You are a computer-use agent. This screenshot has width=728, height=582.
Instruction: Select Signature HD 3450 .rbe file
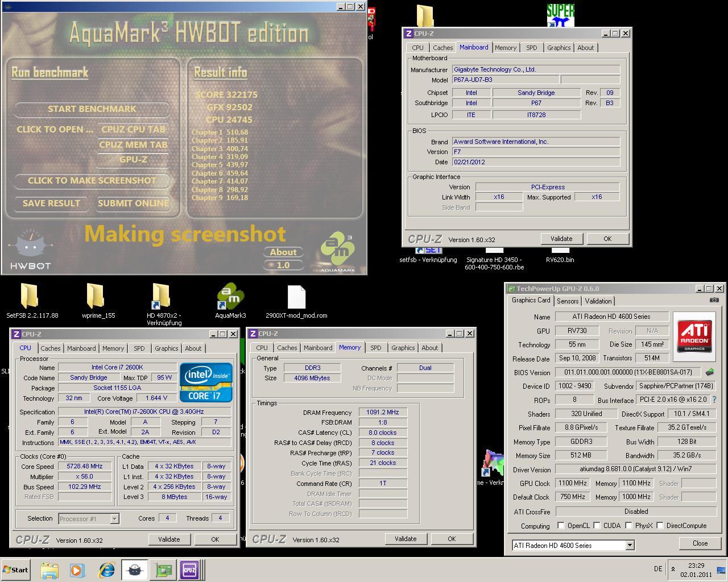click(x=494, y=250)
